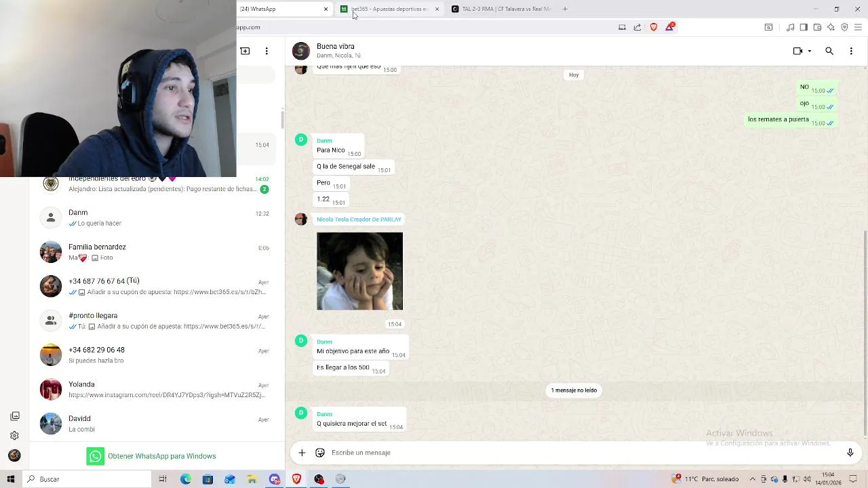Image resolution: width=868 pixels, height=488 pixels.
Task: Open the Brave playlist music icon
Action: click(790, 27)
